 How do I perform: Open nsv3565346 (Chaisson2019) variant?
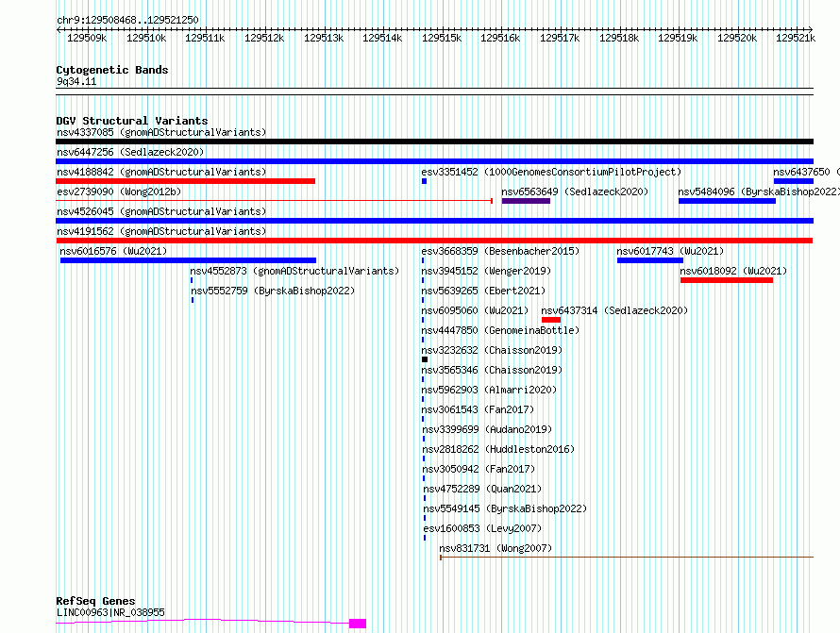pos(492,370)
